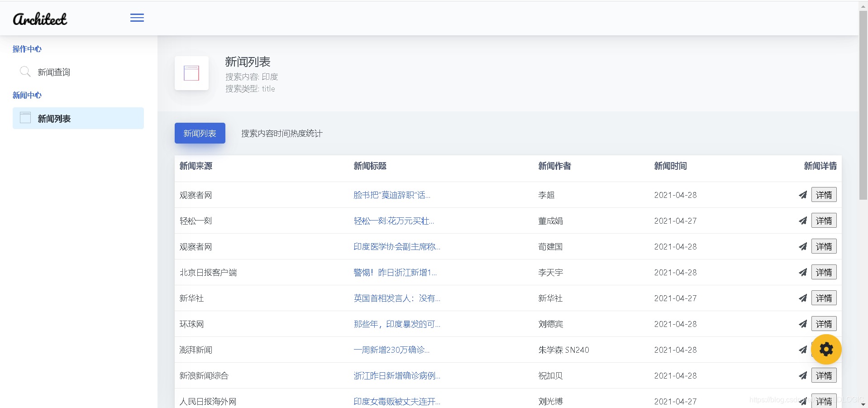868x408 pixels.
Task: Open the hamburger navigation menu
Action: coord(137,18)
